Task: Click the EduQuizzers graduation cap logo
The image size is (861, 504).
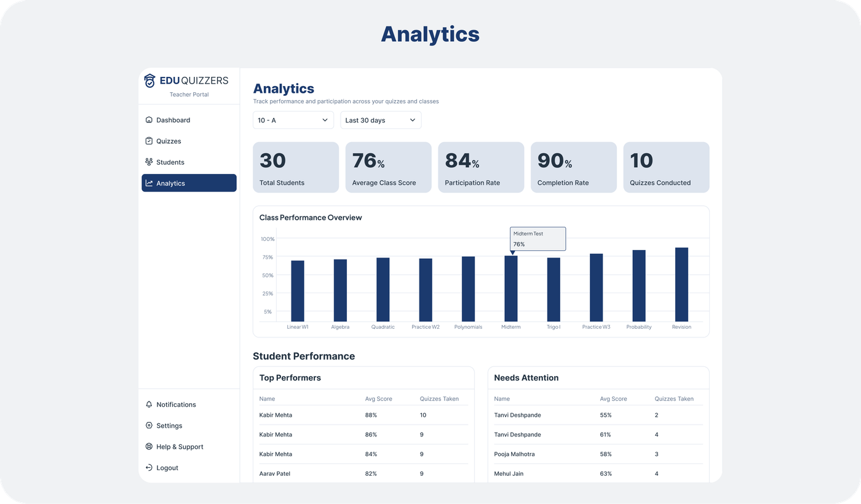Action: click(x=150, y=80)
